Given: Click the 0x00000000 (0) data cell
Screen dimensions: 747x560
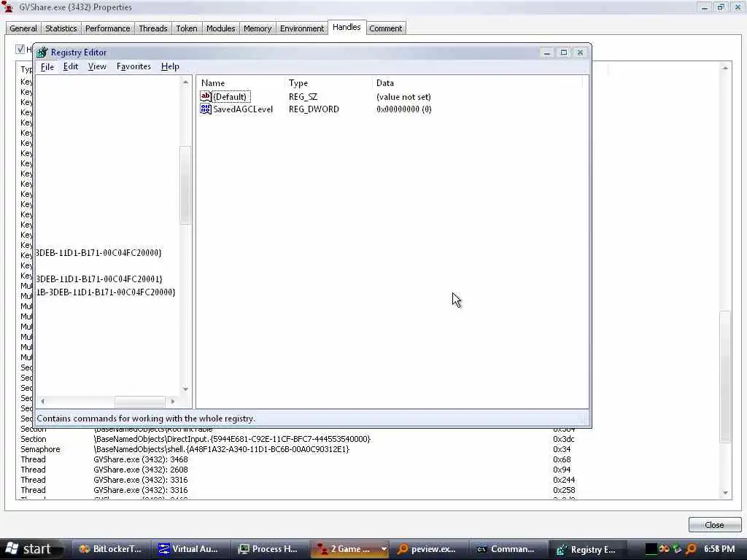Looking at the screenshot, I should tap(404, 109).
